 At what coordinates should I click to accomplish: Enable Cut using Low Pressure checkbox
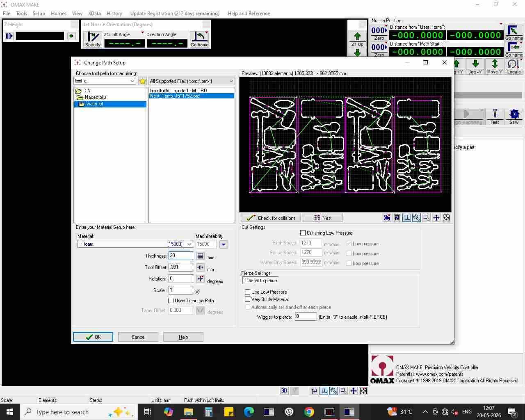pyautogui.click(x=303, y=233)
